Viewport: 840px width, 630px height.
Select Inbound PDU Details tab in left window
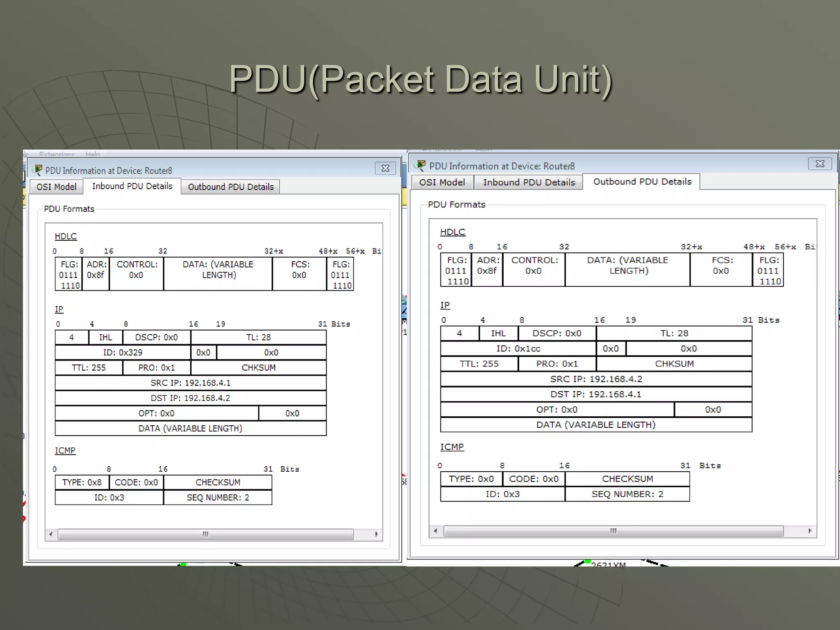coord(132,186)
